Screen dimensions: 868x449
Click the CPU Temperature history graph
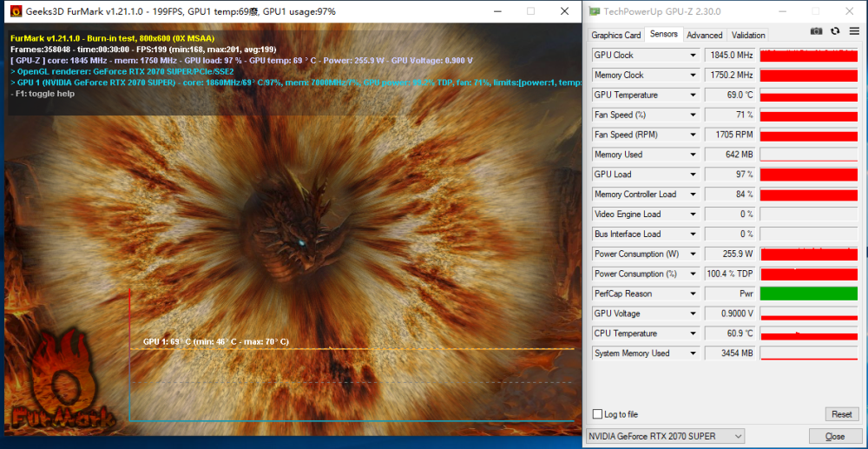pos(809,333)
